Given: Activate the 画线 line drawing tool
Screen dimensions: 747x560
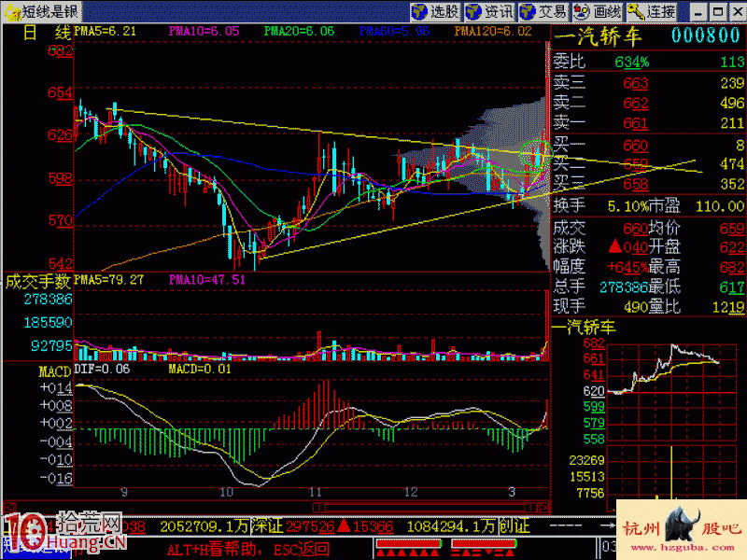Looking at the screenshot, I should pyautogui.click(x=598, y=11).
